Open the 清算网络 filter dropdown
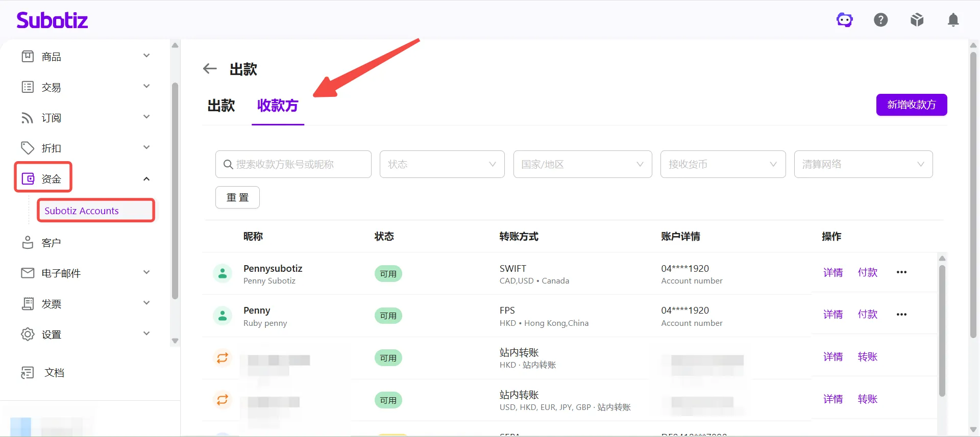Viewport: 980px width, 437px height. click(864, 164)
